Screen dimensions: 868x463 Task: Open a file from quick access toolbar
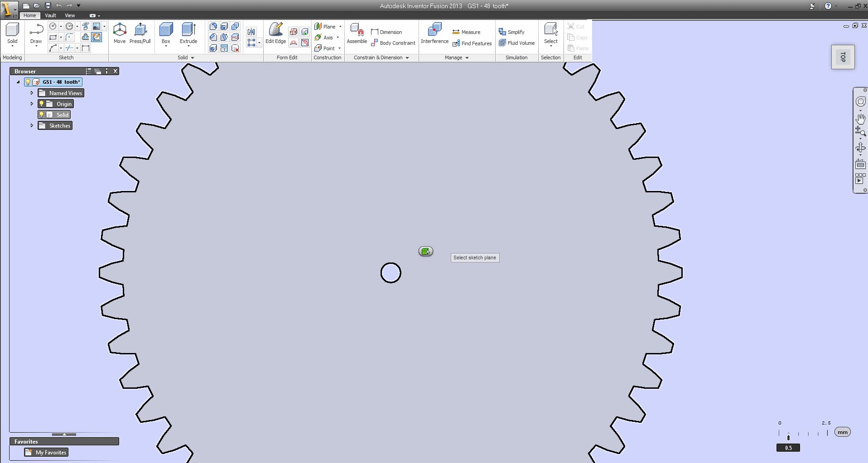pos(37,6)
